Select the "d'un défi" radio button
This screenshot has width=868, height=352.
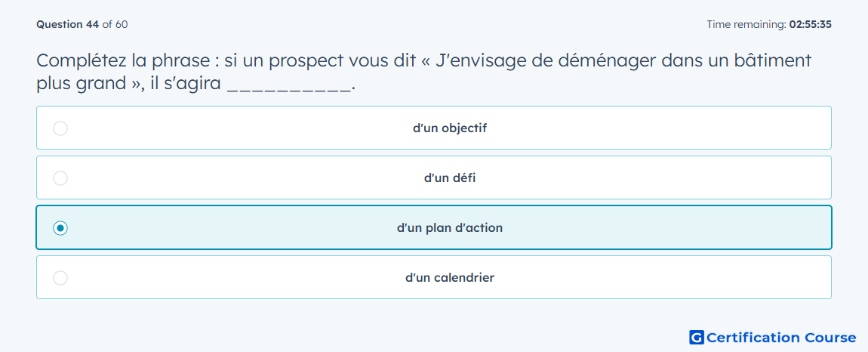[60, 178]
